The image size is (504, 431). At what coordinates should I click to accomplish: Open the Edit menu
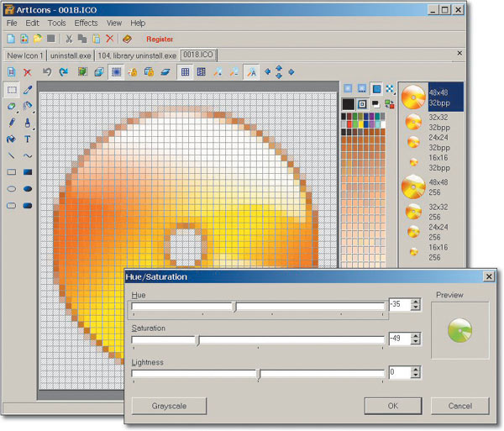(32, 24)
